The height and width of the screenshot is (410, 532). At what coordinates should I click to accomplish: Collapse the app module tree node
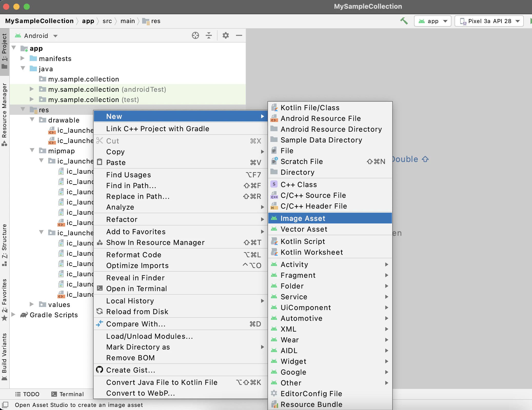click(x=14, y=48)
